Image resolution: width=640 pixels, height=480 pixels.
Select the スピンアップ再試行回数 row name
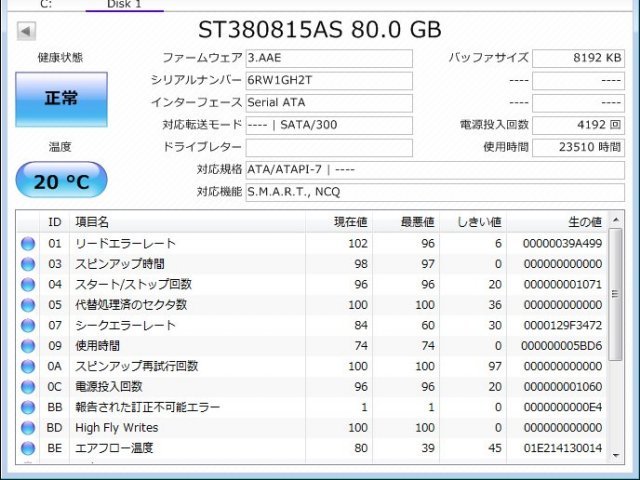tap(137, 366)
